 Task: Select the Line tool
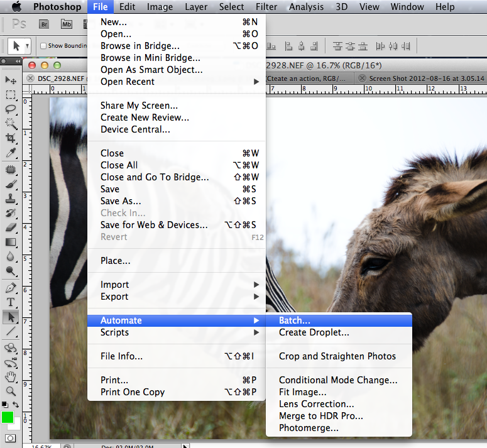[11, 331]
